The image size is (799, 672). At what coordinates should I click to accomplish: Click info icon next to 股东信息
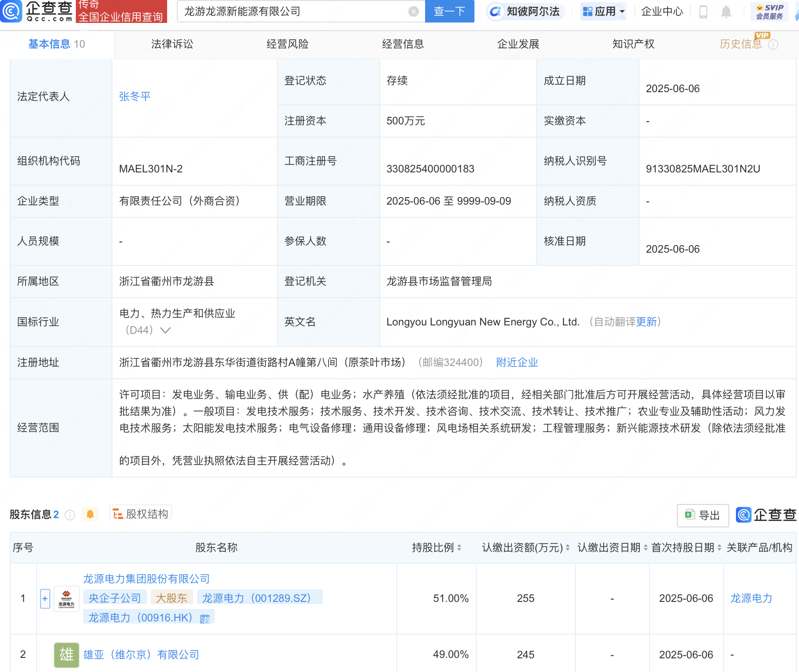[x=70, y=515]
